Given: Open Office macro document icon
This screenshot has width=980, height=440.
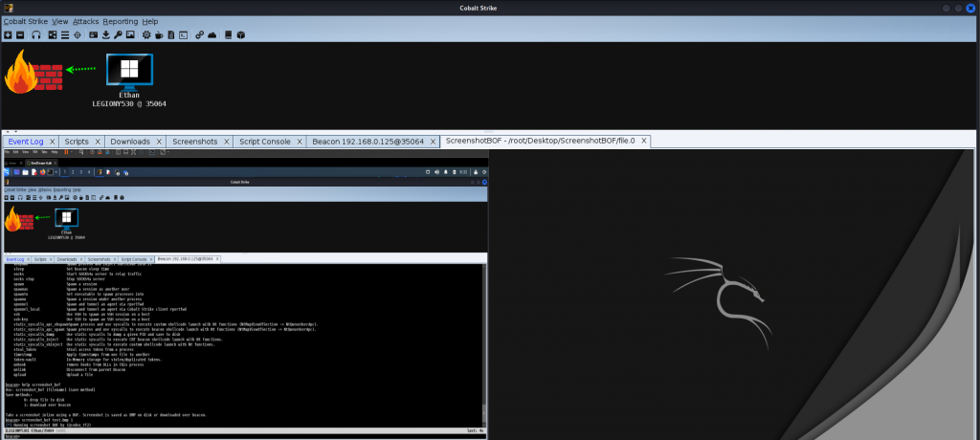Looking at the screenshot, I should (171, 35).
